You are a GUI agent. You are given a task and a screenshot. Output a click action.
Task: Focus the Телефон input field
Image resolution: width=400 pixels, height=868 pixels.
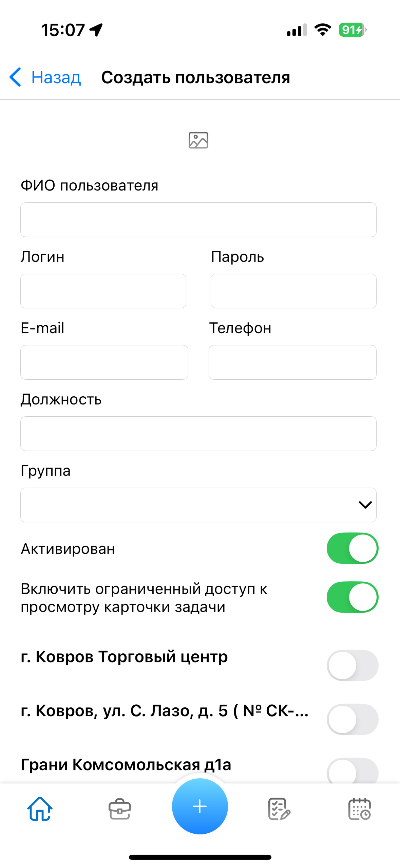tap(292, 362)
